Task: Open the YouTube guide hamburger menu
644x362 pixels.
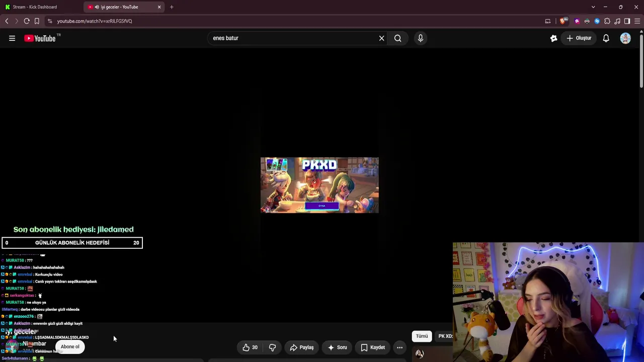Action: click(x=12, y=38)
